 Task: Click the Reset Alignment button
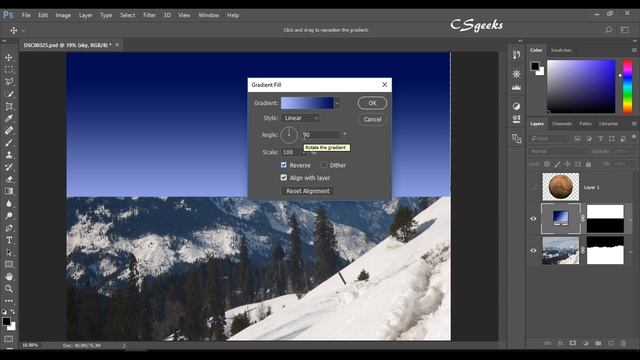(307, 191)
